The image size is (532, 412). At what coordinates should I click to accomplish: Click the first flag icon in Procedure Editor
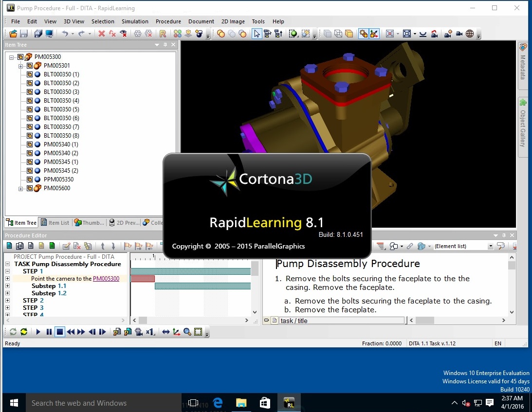[x=128, y=246]
